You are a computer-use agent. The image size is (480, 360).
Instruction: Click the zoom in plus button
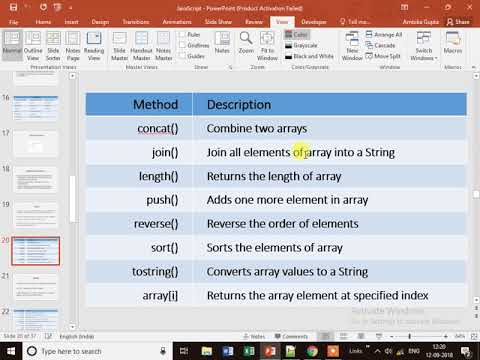click(x=446, y=336)
